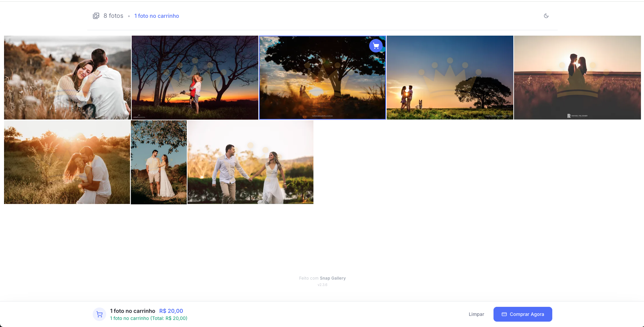This screenshot has width=644, height=327.
Task: Select the selected sunset photo under the large tree
Action: 322,78
